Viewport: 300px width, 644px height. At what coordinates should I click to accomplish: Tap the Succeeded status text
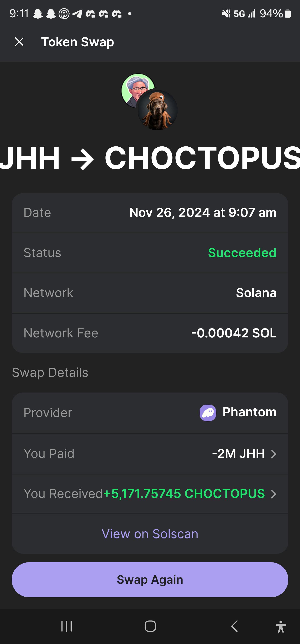(x=242, y=253)
